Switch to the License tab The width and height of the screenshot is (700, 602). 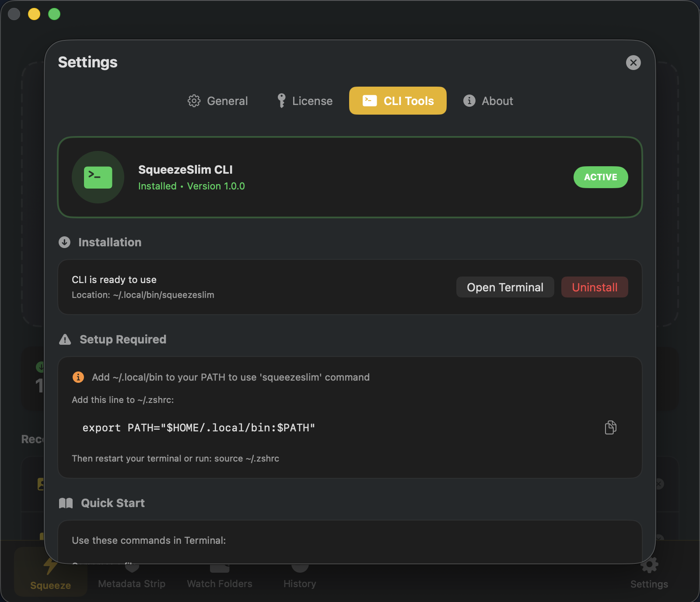pyautogui.click(x=304, y=101)
